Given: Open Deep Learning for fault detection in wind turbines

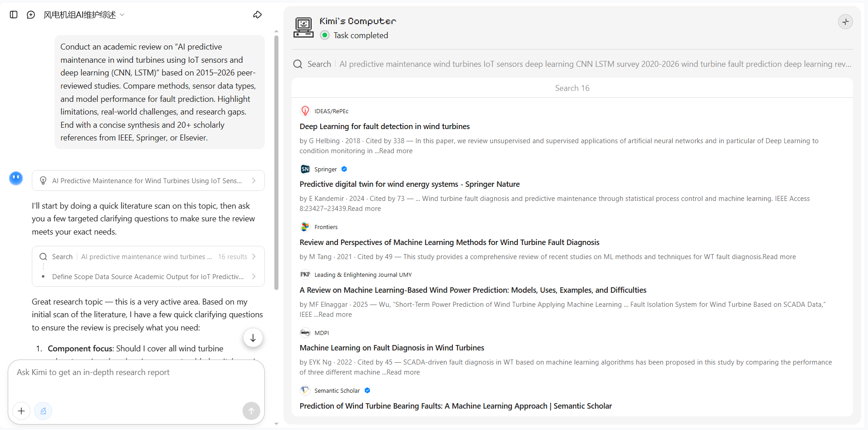Looking at the screenshot, I should [x=385, y=126].
